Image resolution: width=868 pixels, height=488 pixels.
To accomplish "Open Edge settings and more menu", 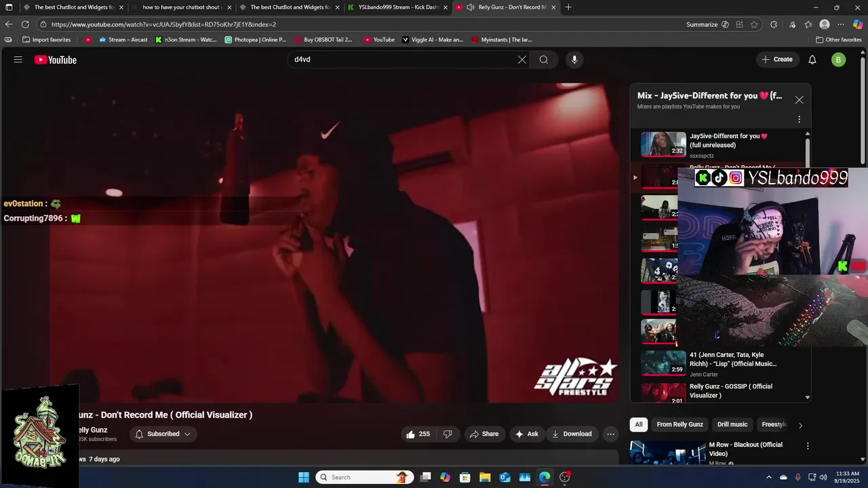I will 841,24.
